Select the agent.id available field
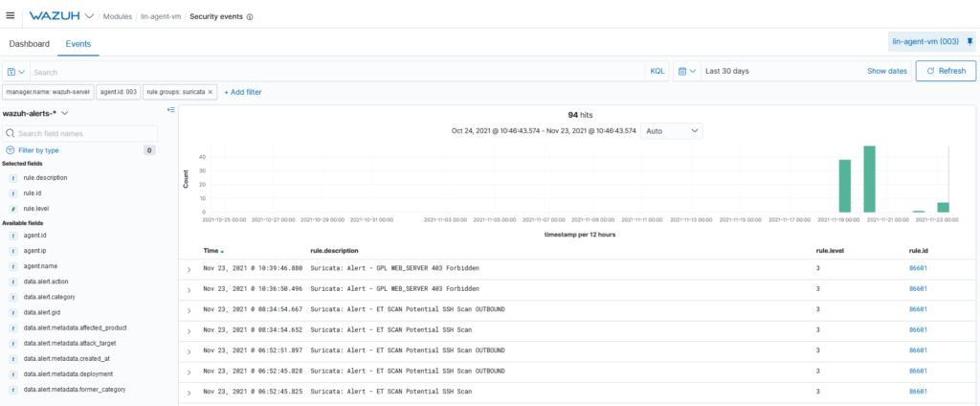Viewport: 980px width, 406px height. 35,236
